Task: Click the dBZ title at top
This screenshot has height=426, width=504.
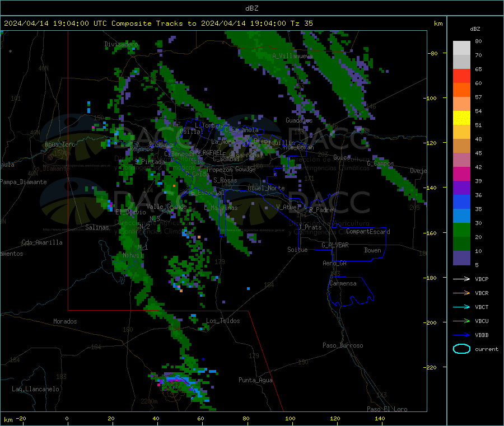Action: 251,8
